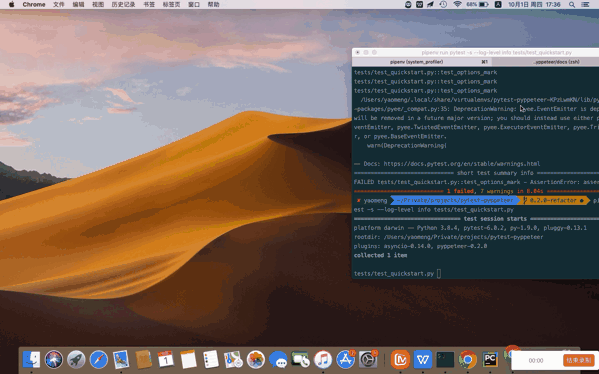Click terminal window title bar text

click(497, 52)
